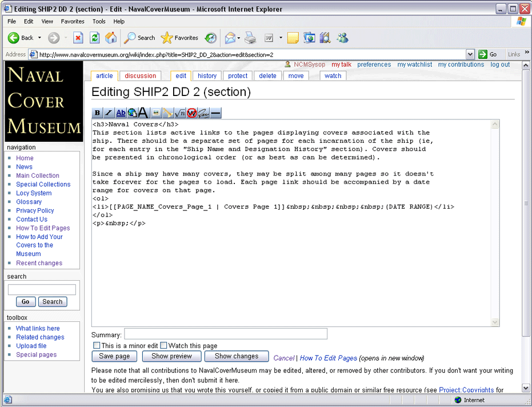
Task: Click the browser Refresh icon
Action: [x=95, y=38]
